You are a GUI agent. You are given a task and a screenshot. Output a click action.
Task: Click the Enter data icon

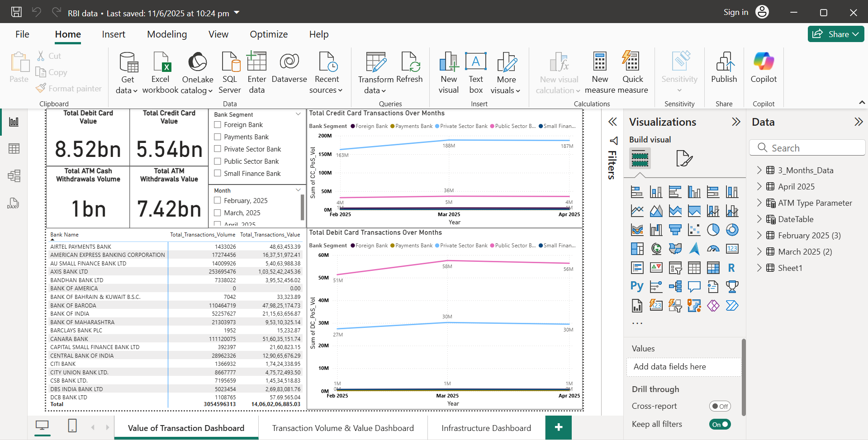[x=256, y=62]
